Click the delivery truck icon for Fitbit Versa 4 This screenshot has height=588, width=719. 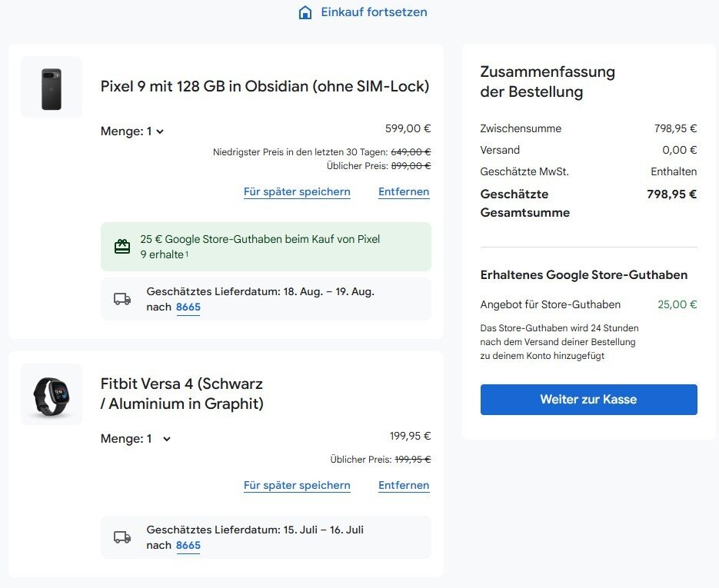click(122, 537)
